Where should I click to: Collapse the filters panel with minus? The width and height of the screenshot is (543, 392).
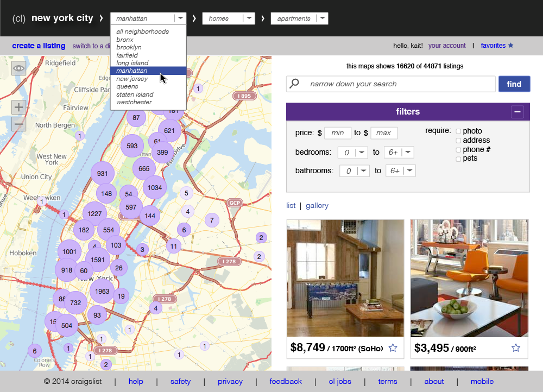click(x=517, y=112)
